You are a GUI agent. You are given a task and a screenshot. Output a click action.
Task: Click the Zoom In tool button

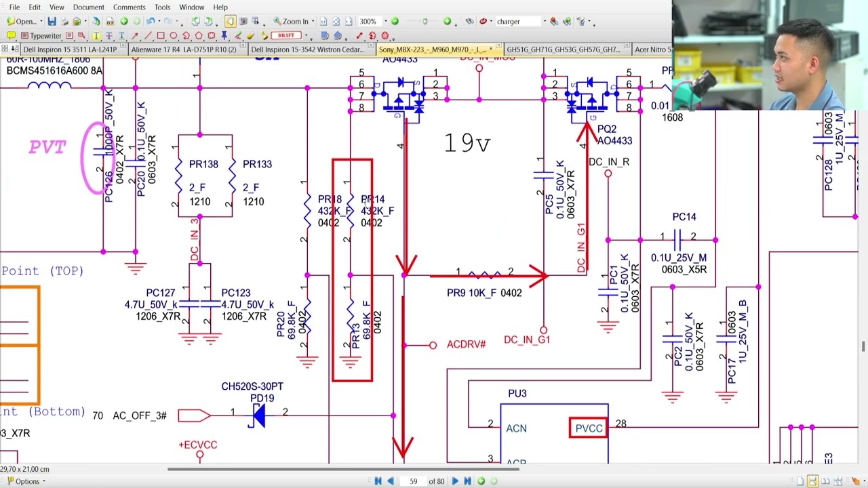(x=290, y=22)
